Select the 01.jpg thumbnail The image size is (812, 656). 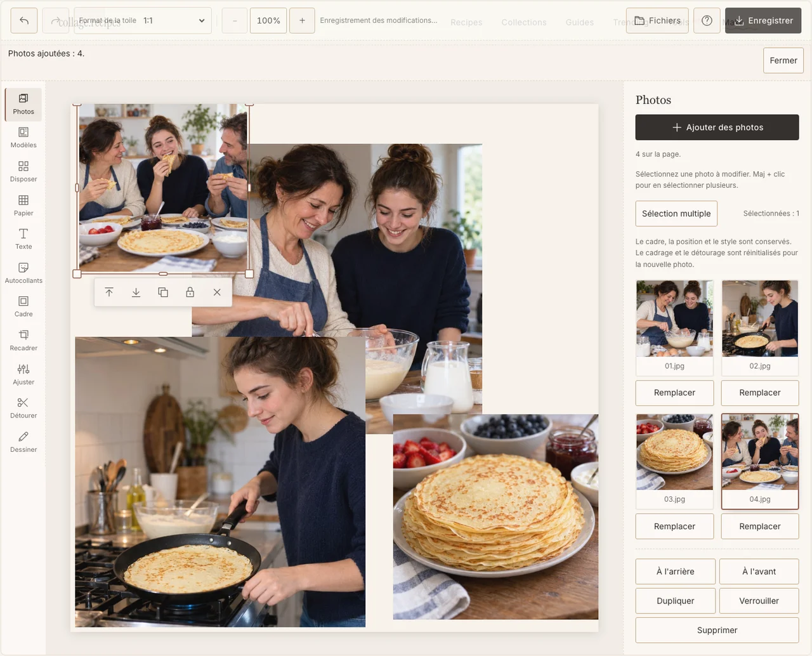[674, 327]
